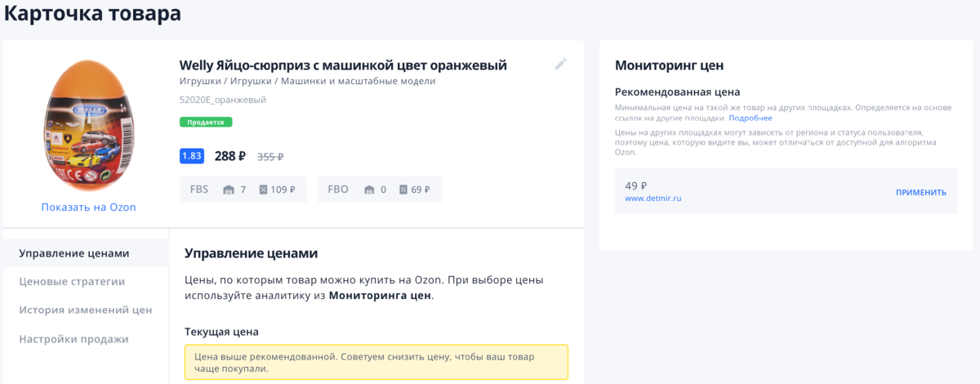Open the www.detmir.ru link
The image size is (980, 384).
(x=653, y=199)
